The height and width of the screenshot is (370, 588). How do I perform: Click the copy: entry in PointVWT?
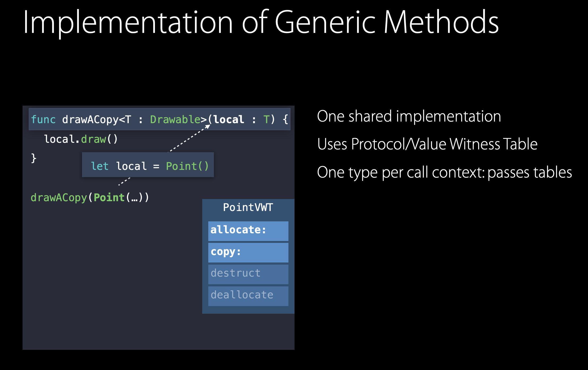point(248,252)
